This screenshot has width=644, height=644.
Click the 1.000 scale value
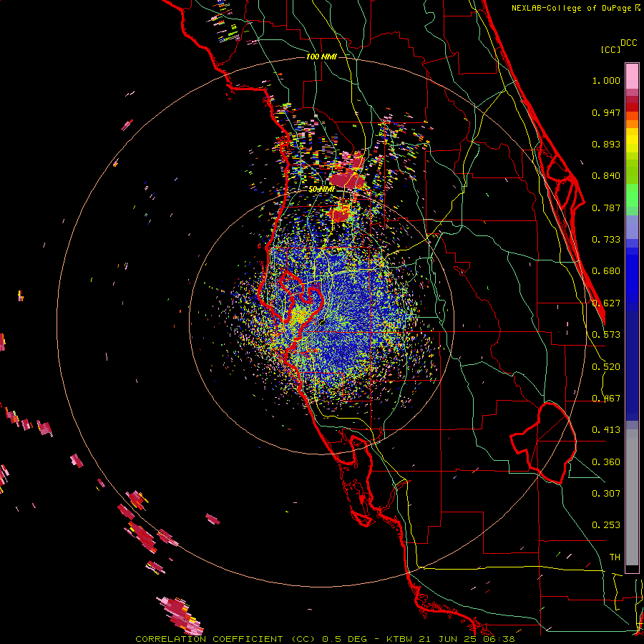pyautogui.click(x=606, y=80)
